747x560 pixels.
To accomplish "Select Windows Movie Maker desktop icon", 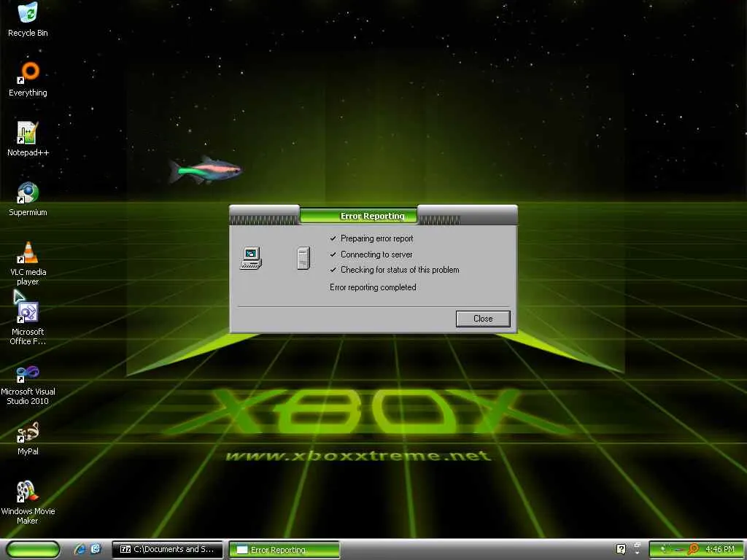I will tap(28, 503).
